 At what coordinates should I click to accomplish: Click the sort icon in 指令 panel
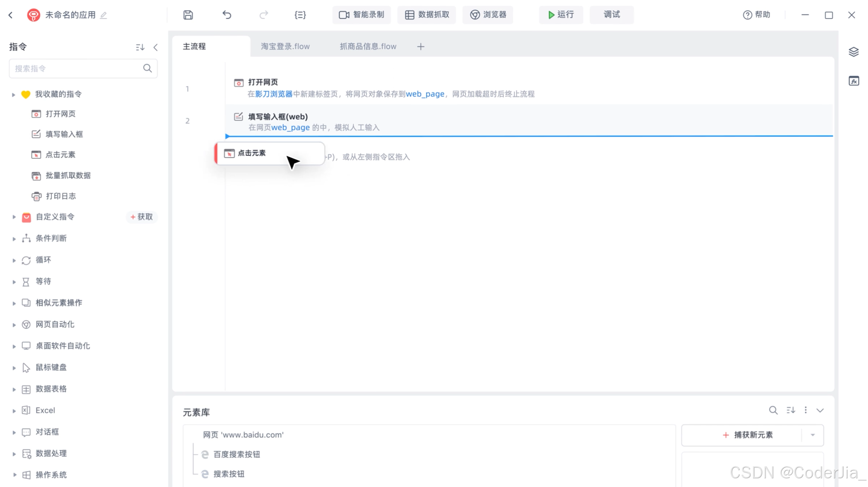coord(140,47)
